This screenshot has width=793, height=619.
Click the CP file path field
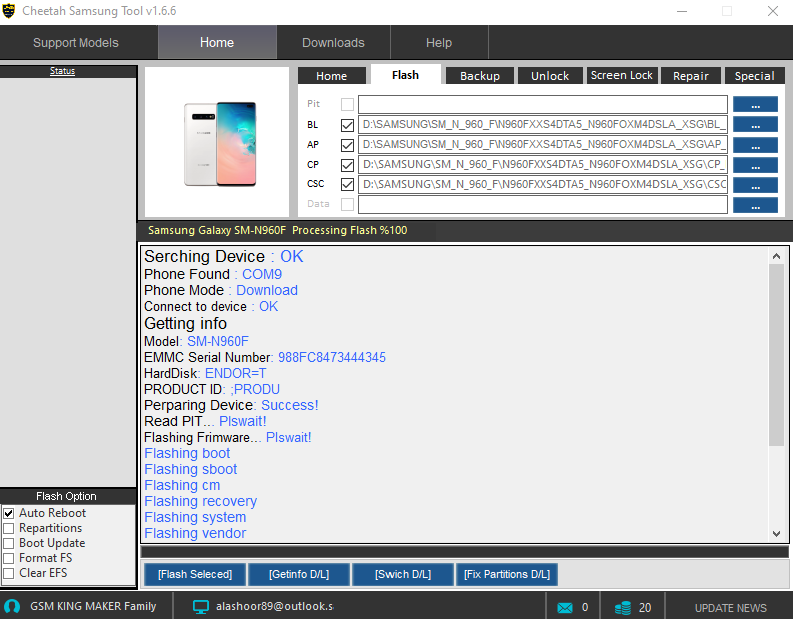[x=543, y=165]
